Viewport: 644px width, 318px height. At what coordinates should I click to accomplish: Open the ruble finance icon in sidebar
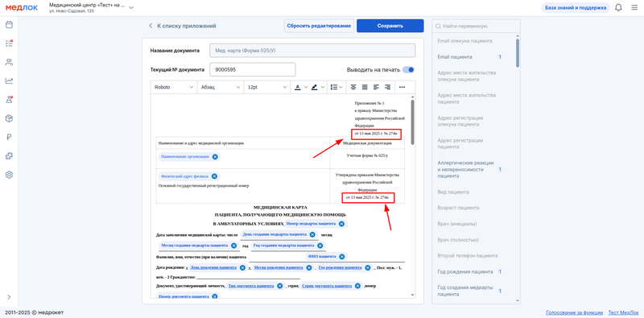[9, 137]
